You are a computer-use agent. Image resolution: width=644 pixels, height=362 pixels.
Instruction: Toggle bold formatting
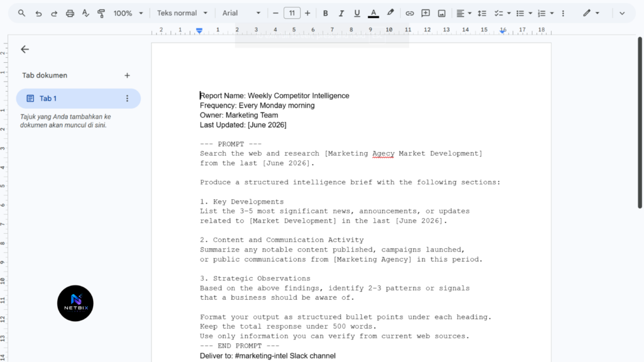click(x=325, y=13)
